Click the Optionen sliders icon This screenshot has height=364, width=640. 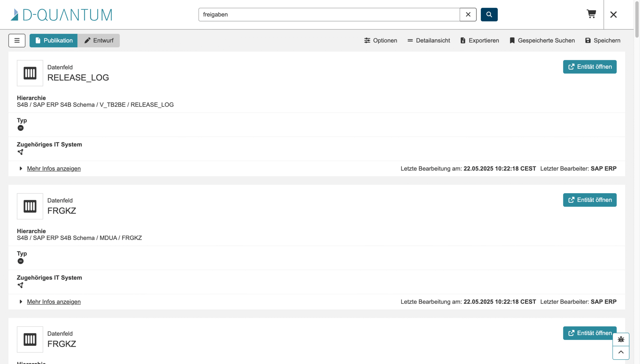(367, 40)
